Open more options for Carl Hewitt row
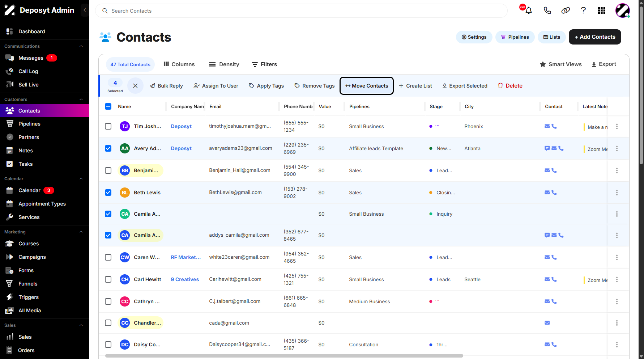This screenshot has width=644, height=359. (617, 279)
